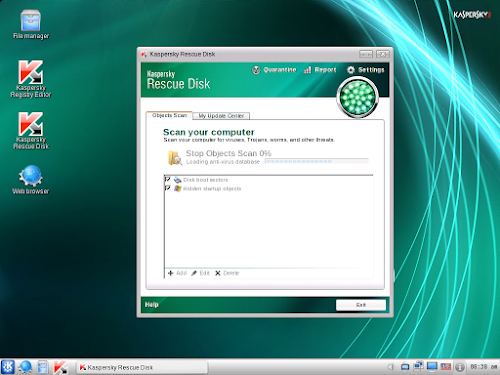Click the Settings gear icon
Image resolution: width=500 pixels, height=375 pixels.
pos(351,70)
